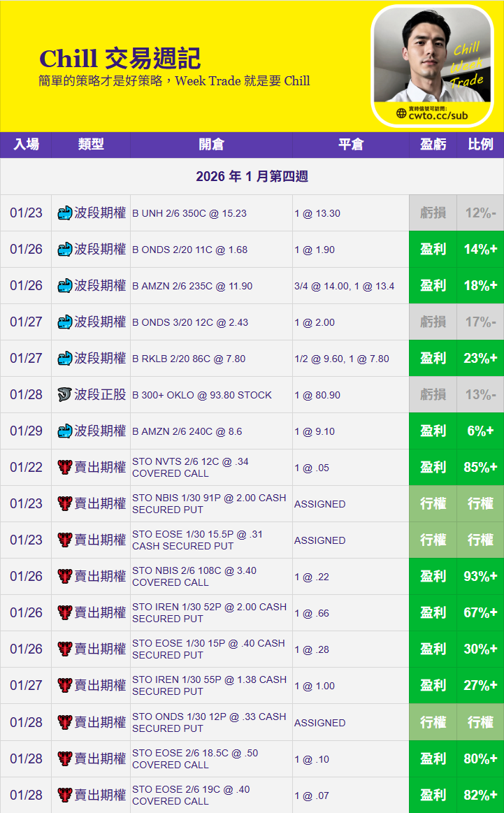Click the green 85%+ profit badge
This screenshot has width=504, height=813.
(480, 468)
